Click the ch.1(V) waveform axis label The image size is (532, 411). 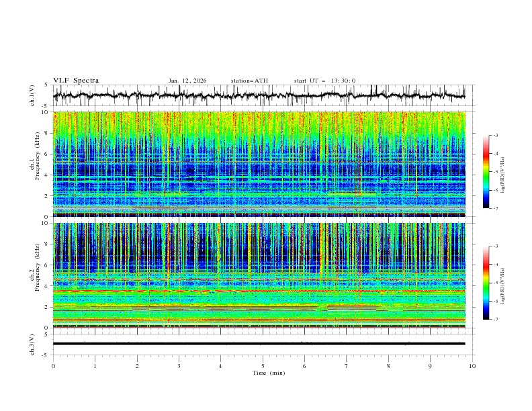point(32,95)
